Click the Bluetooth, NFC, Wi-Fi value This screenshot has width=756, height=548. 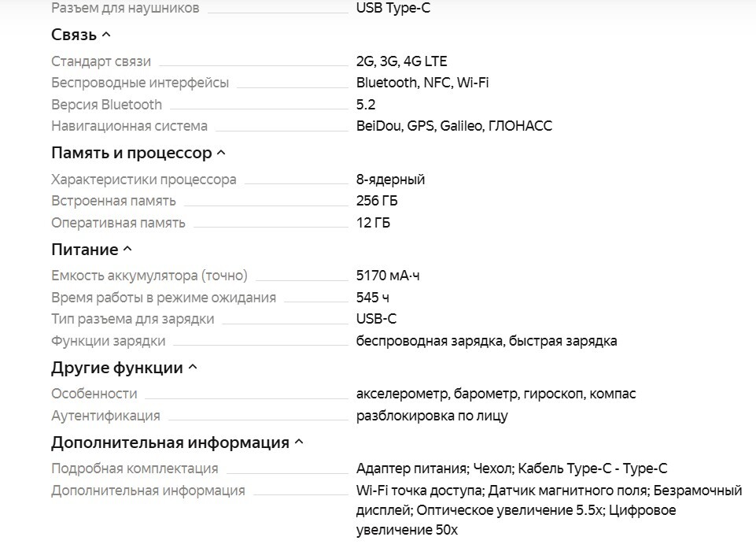pos(422,83)
